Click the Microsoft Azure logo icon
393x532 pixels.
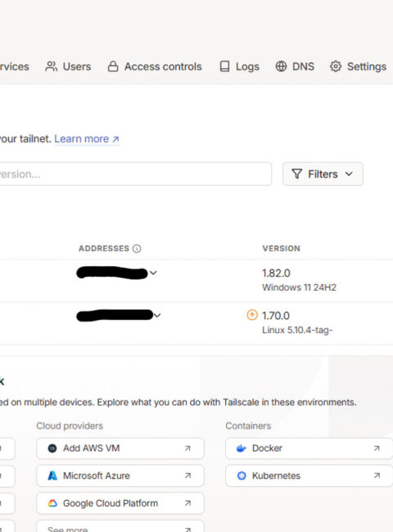click(52, 476)
